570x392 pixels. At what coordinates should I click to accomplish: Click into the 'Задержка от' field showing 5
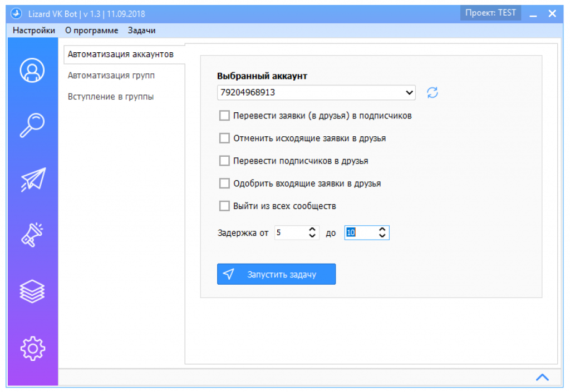click(x=291, y=232)
